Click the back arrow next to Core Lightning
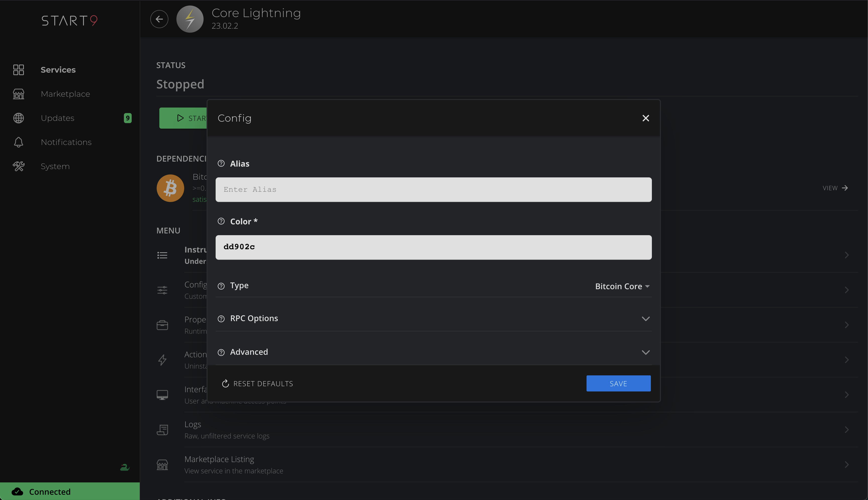Screen dimensions: 868x500 (159, 19)
